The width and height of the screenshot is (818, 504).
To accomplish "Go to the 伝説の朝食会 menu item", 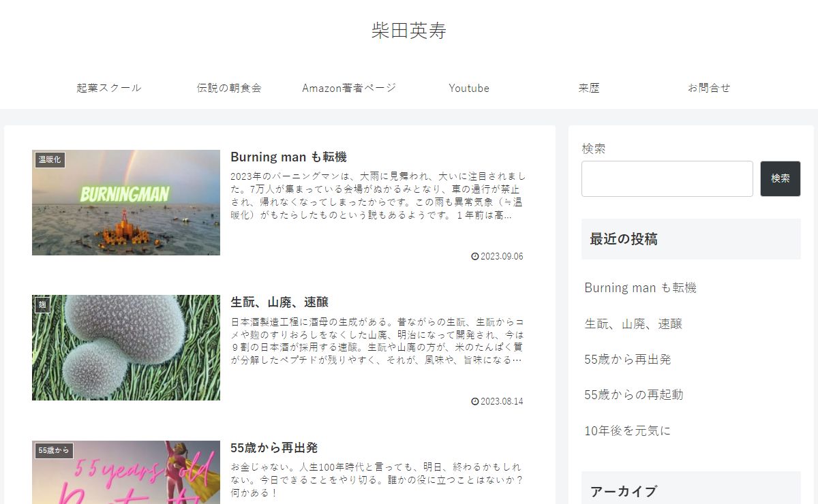I will point(229,88).
